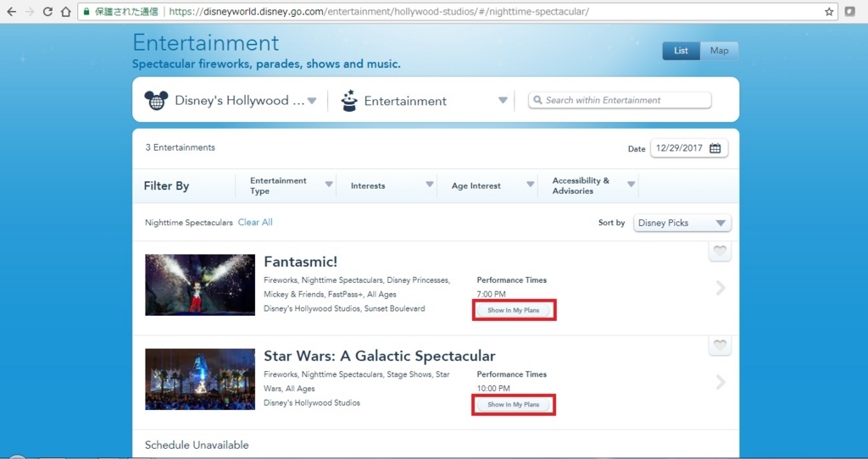Screen dimensions: 868x459
Task: Click the search magnifier icon
Action: 537,100
